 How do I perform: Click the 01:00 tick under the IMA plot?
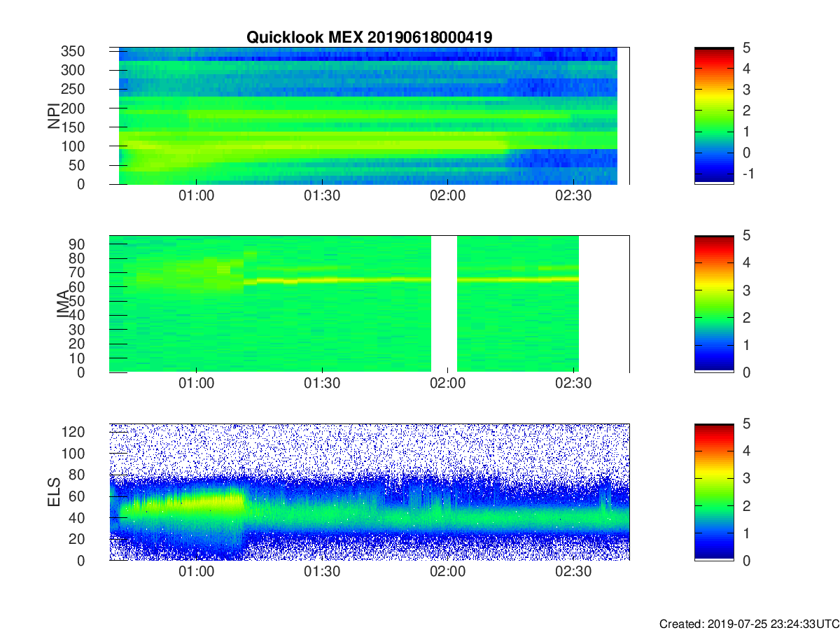197,384
